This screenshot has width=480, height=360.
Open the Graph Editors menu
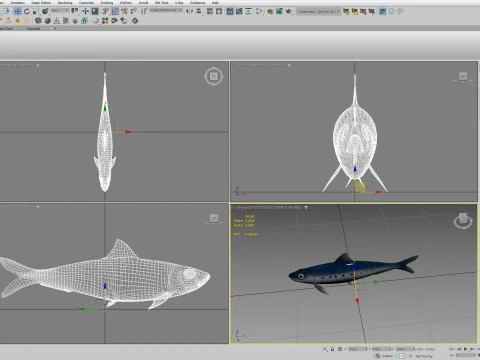coord(41,3)
